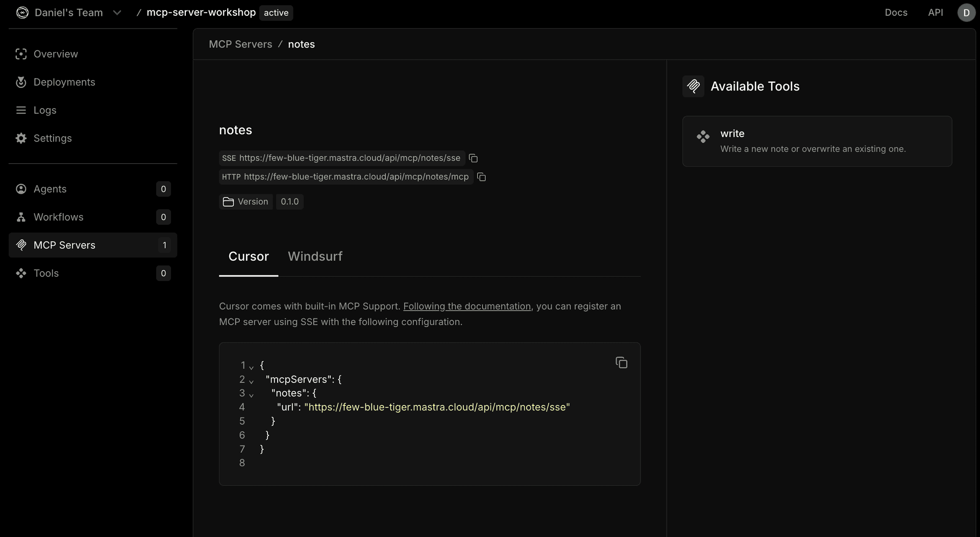Select the write tool card under Available Tools
Screen dimensions: 980x537
pyautogui.click(x=816, y=141)
